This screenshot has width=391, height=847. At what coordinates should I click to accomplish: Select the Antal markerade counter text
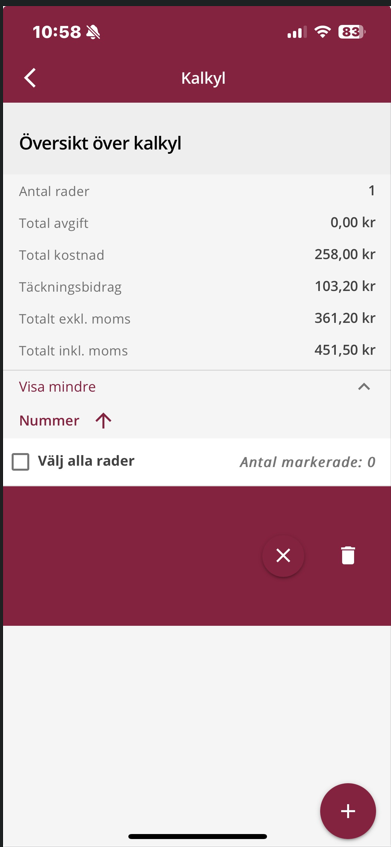pos(307,462)
